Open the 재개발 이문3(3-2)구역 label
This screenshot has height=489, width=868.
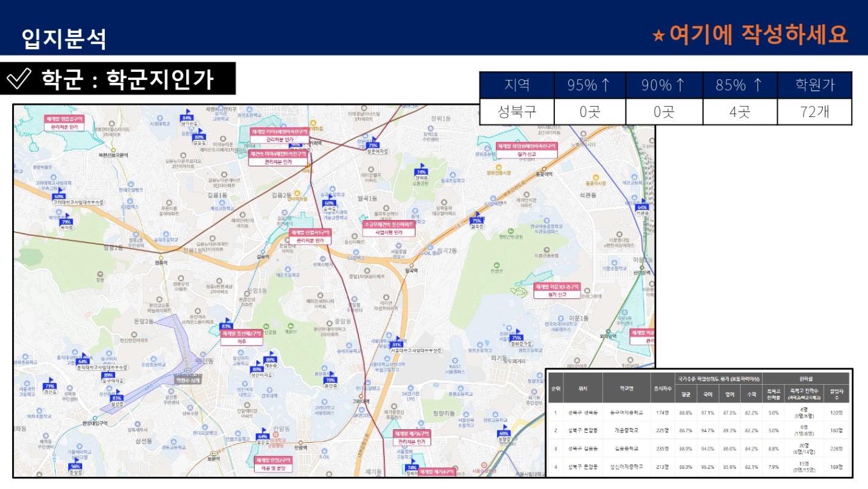tap(557, 291)
